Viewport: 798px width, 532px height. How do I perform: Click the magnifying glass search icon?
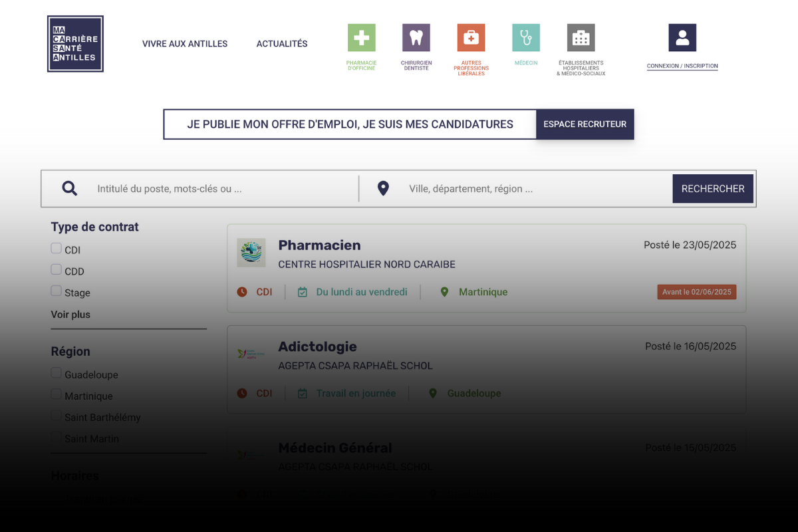[70, 189]
